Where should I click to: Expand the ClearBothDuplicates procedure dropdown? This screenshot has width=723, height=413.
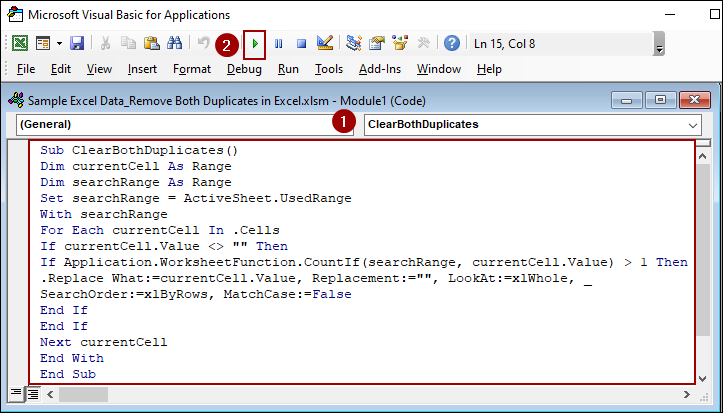(x=693, y=125)
